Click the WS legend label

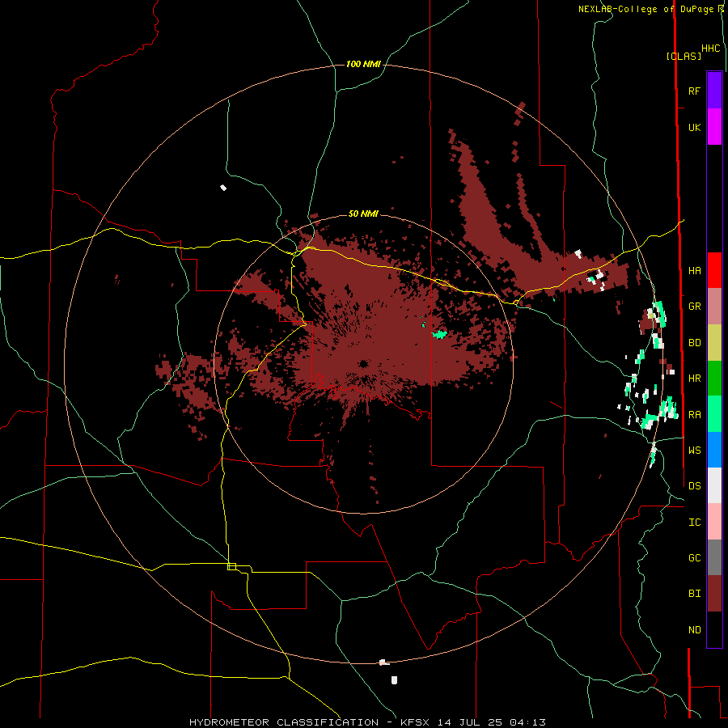coord(694,450)
